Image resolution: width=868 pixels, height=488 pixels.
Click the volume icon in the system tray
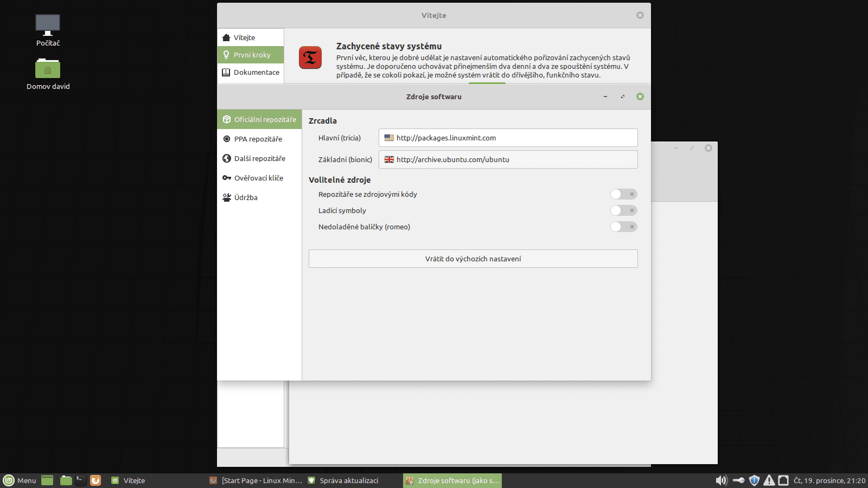click(722, 480)
